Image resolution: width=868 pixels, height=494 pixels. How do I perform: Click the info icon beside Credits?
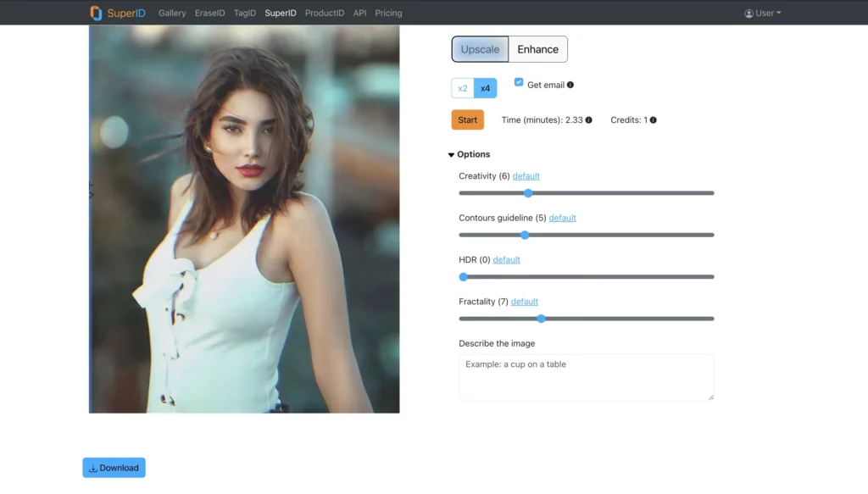click(x=652, y=119)
